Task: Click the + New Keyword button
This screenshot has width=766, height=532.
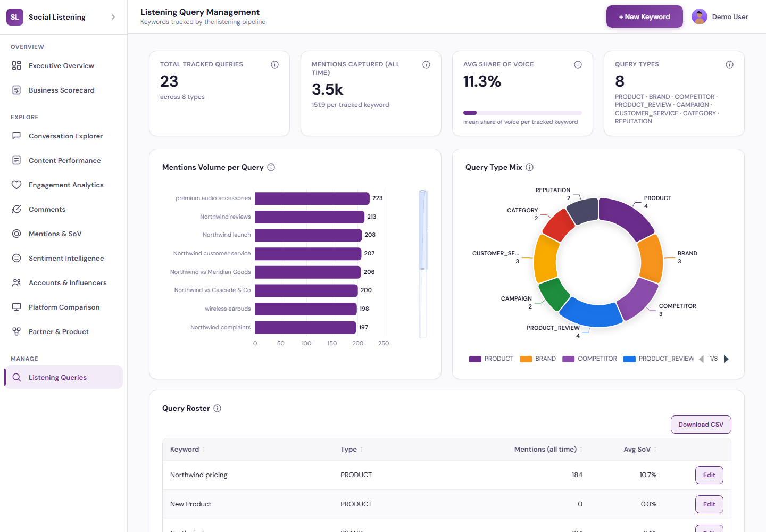Action: [x=644, y=16]
